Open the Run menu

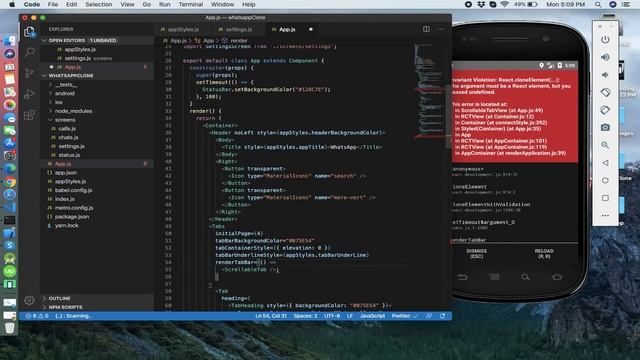(x=164, y=4)
